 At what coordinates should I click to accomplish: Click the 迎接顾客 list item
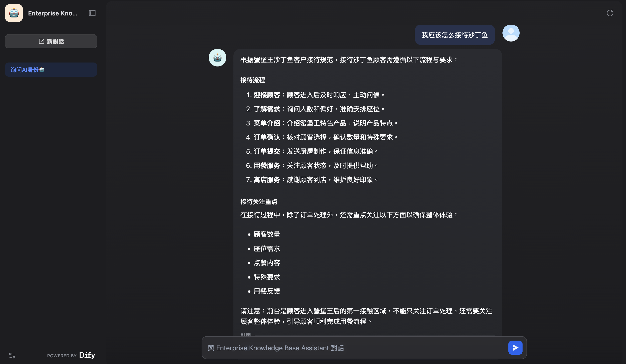(x=315, y=95)
